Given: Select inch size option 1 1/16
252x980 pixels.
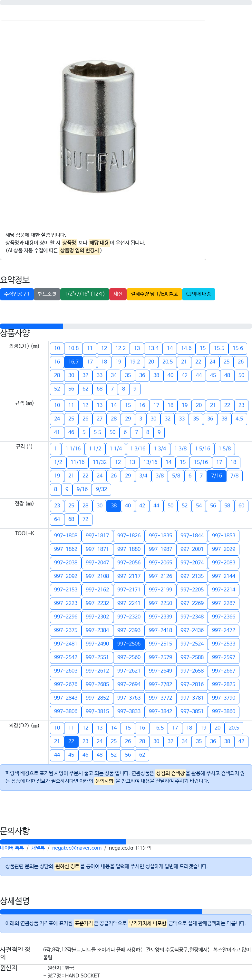Looking at the screenshot, I should pyautogui.click(x=73, y=449).
